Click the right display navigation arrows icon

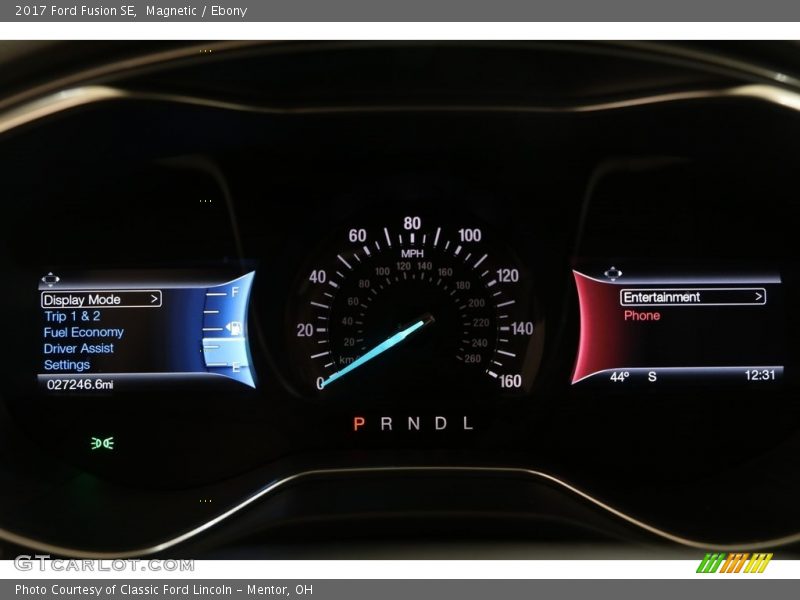613,273
